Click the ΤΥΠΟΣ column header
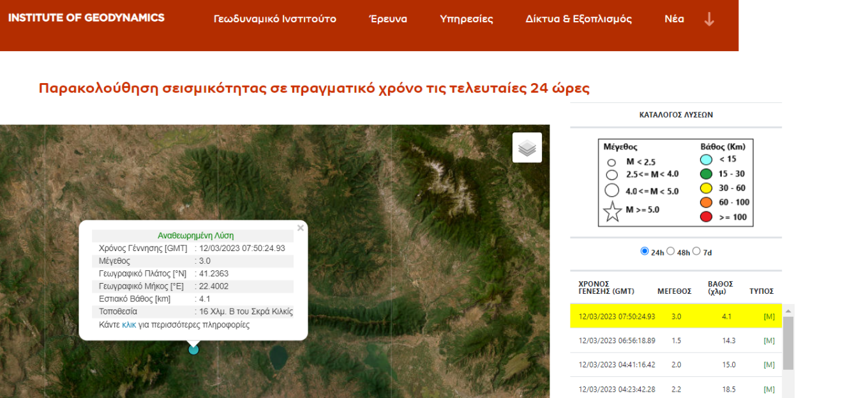The width and height of the screenshot is (868, 398). click(761, 291)
